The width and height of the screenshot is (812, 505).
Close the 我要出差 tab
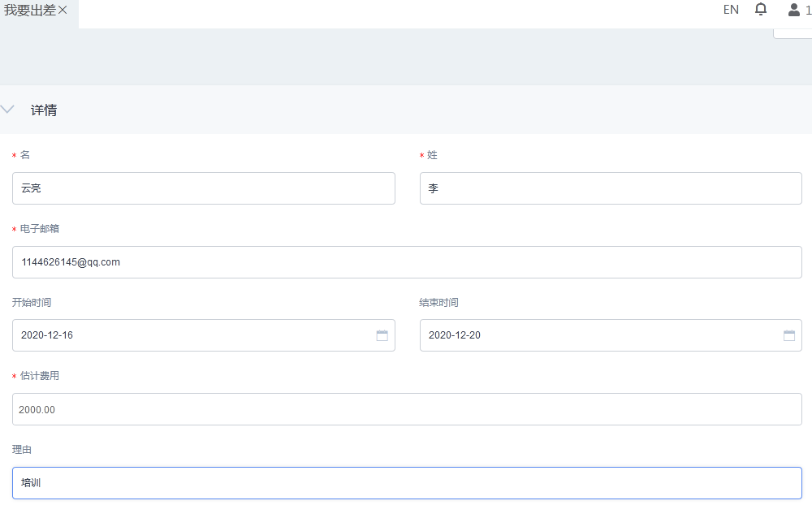(x=63, y=11)
